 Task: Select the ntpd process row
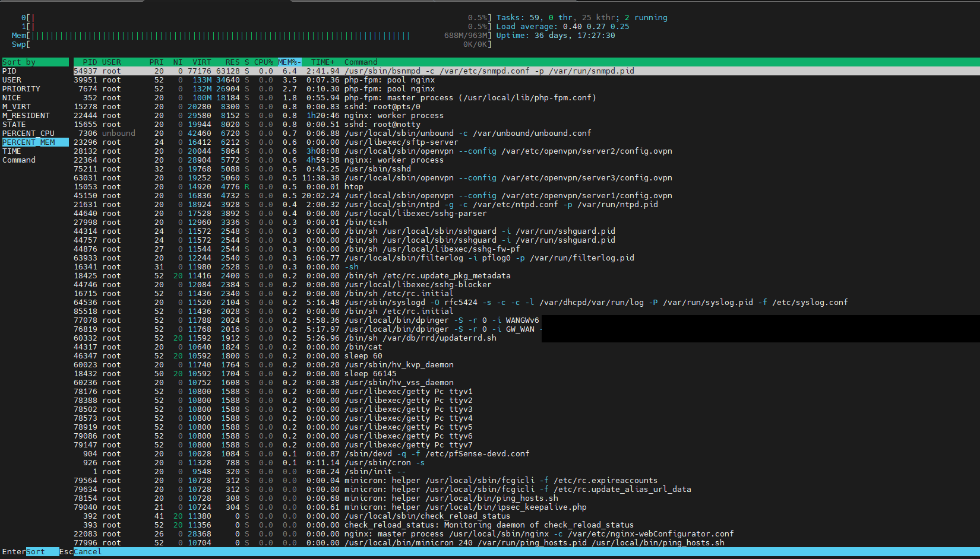click(x=526, y=205)
